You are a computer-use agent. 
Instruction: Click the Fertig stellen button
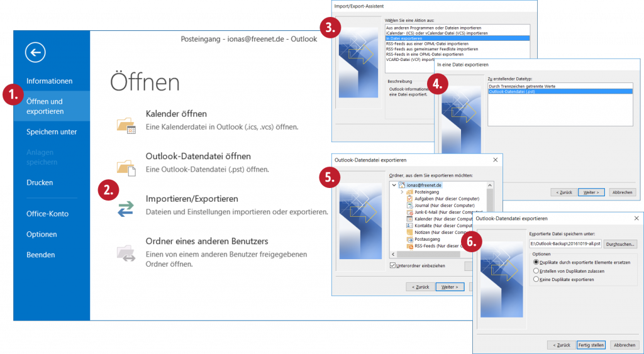(591, 345)
